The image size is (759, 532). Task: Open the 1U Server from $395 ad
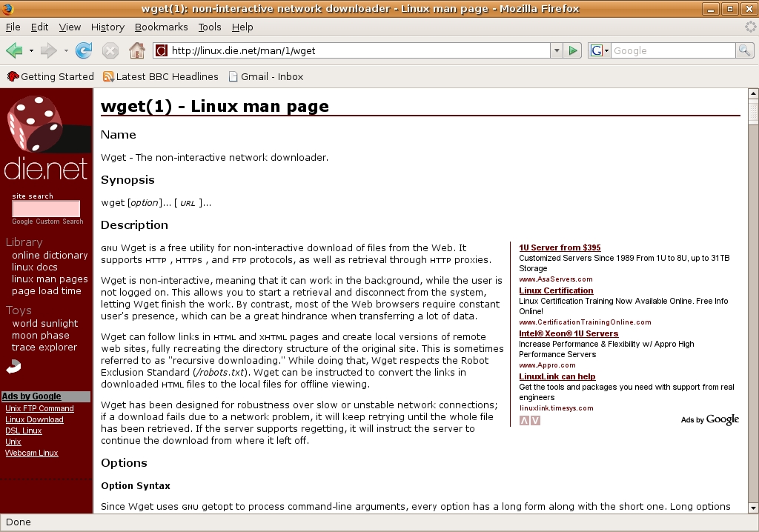pos(560,247)
